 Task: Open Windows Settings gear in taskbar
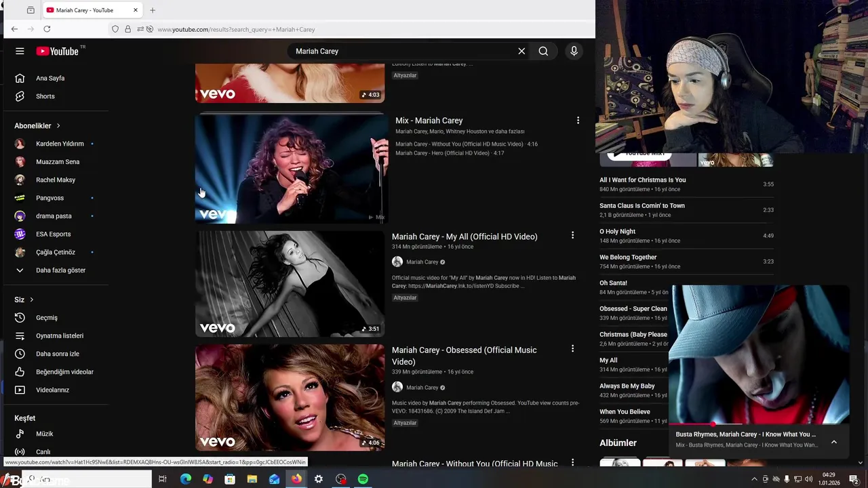click(x=318, y=479)
